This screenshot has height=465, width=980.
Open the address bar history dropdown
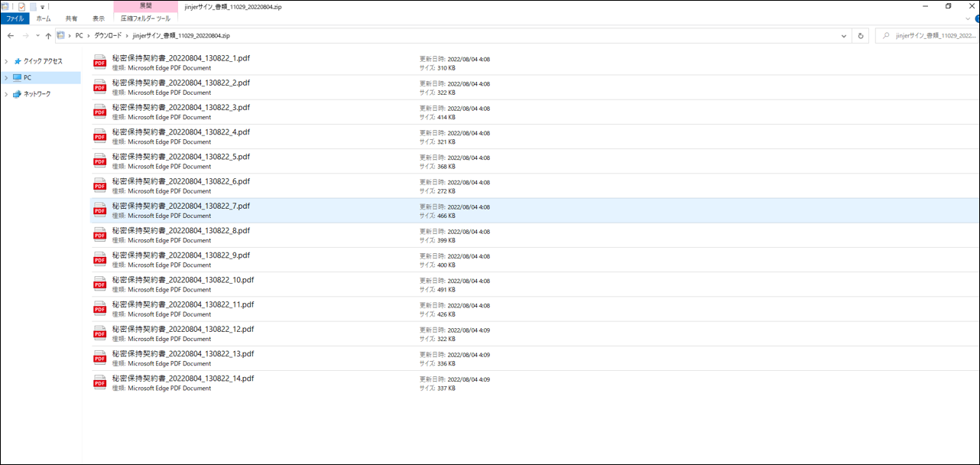[844, 36]
